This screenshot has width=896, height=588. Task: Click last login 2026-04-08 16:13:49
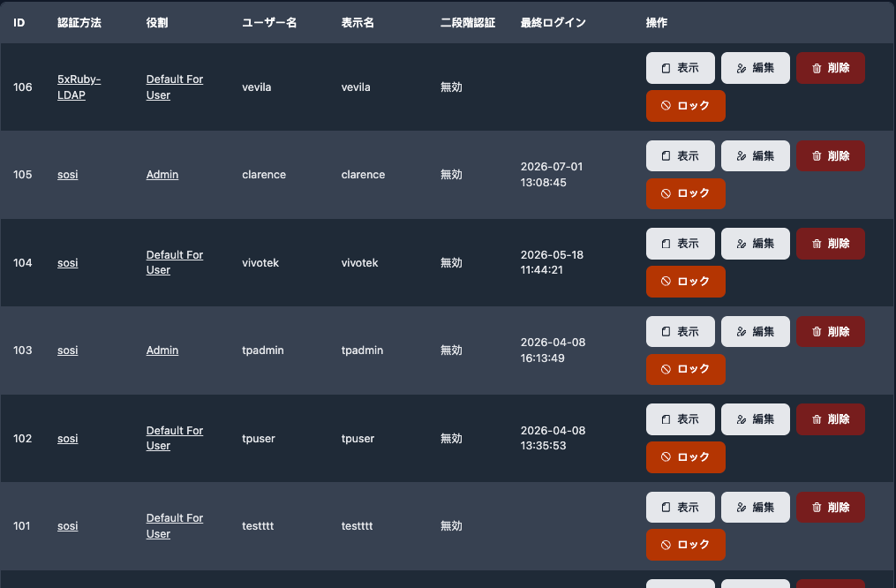553,351
